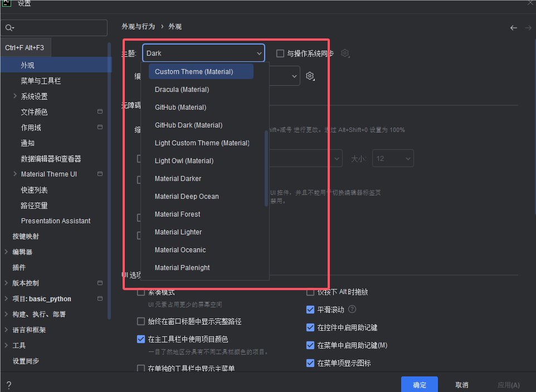The image size is (536, 392).
Task: Choose Light Custom Theme (Material)
Action: (201, 143)
